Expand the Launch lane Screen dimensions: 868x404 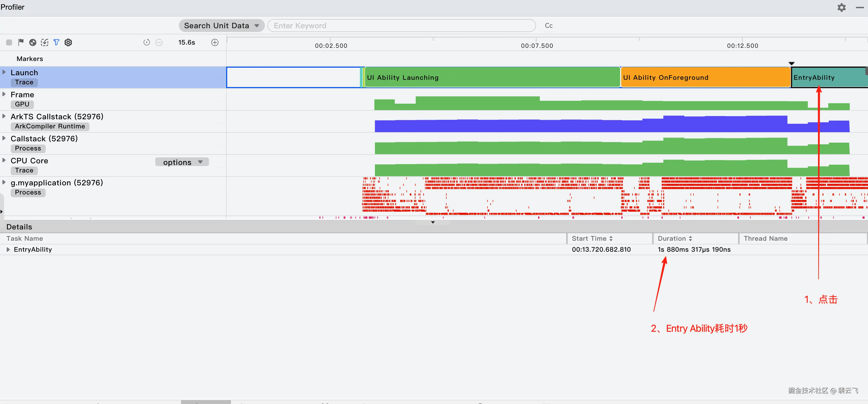4,72
